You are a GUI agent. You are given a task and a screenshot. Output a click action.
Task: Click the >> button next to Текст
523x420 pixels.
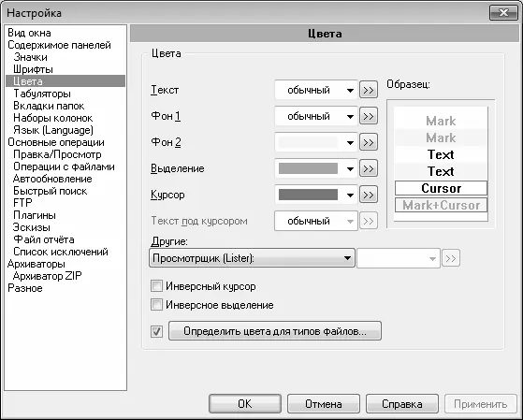369,90
